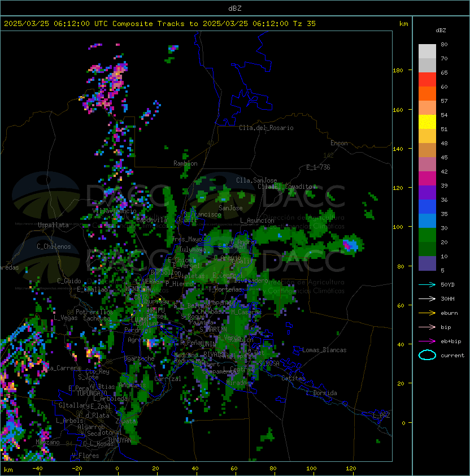The width and height of the screenshot is (470, 476).
Task: Click the E_1-736 map label
Action: click(x=318, y=167)
